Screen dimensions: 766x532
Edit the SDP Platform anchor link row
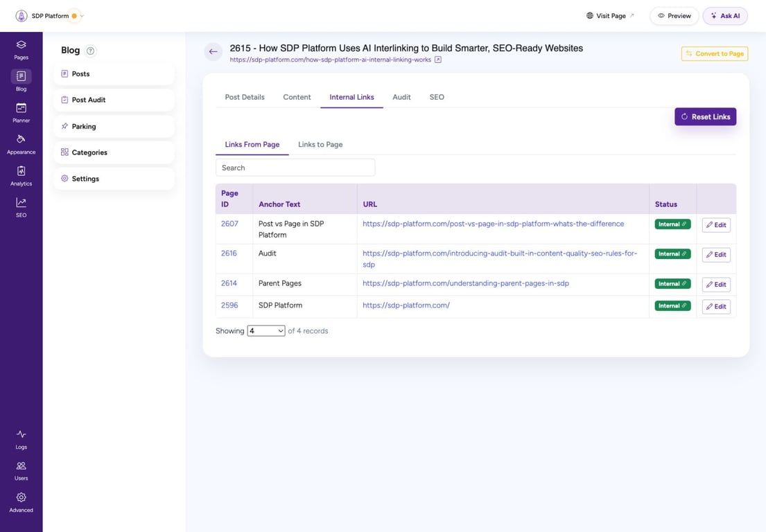(716, 306)
